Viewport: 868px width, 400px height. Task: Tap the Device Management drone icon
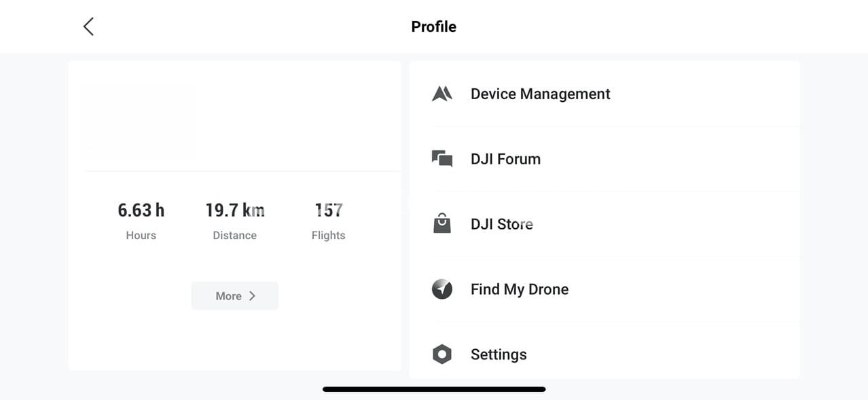442,94
